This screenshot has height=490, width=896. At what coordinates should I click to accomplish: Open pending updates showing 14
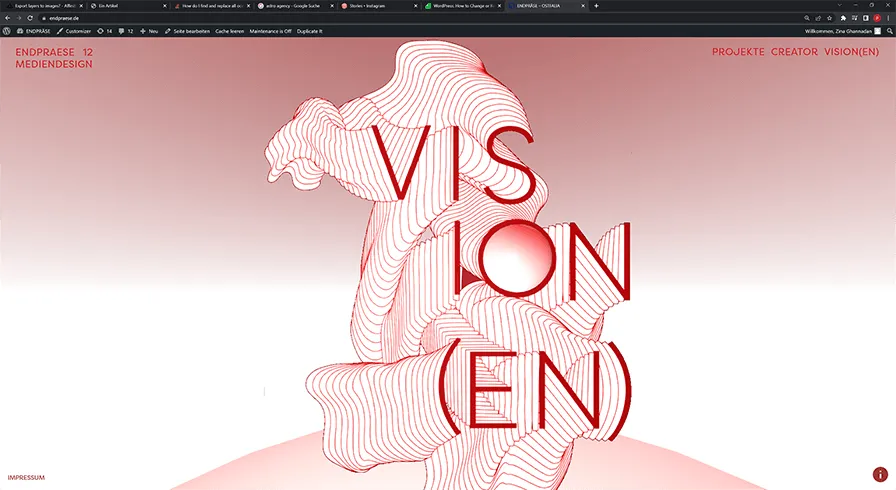(105, 31)
